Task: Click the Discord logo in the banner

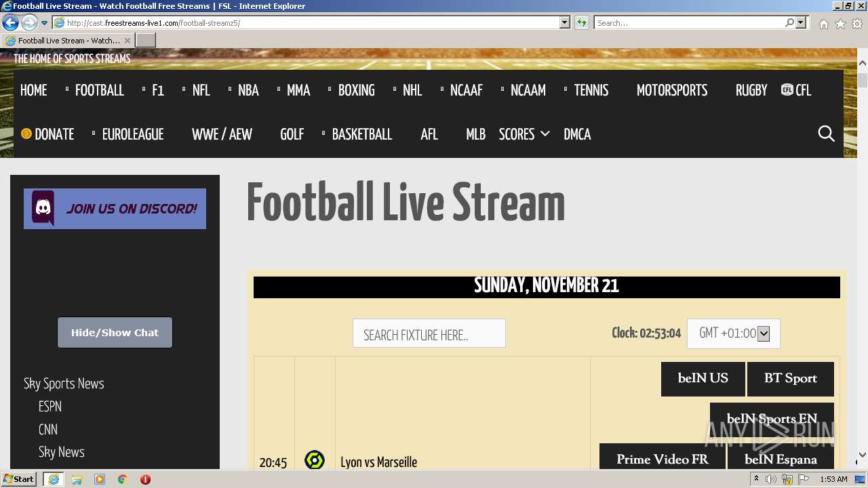Action: 43,208
